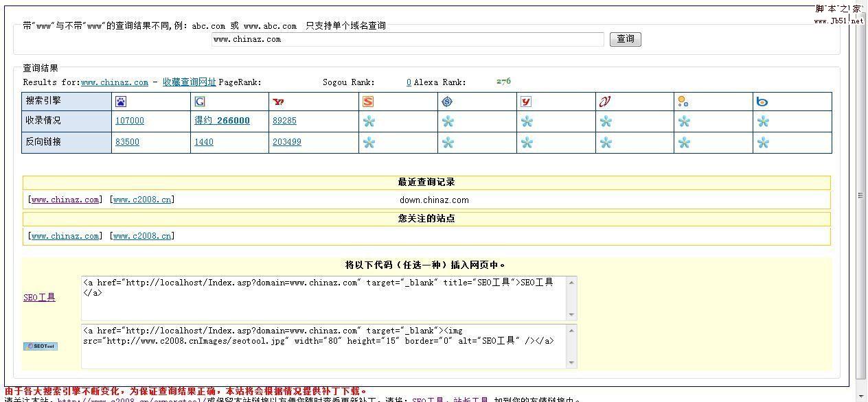Click the 收录情况 loading icon under Bing

(763, 121)
